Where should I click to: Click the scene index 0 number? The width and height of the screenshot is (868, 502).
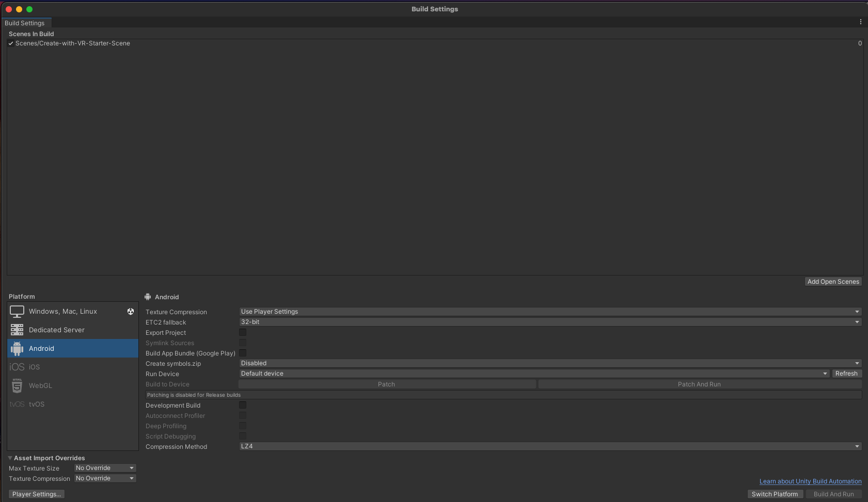coord(860,43)
